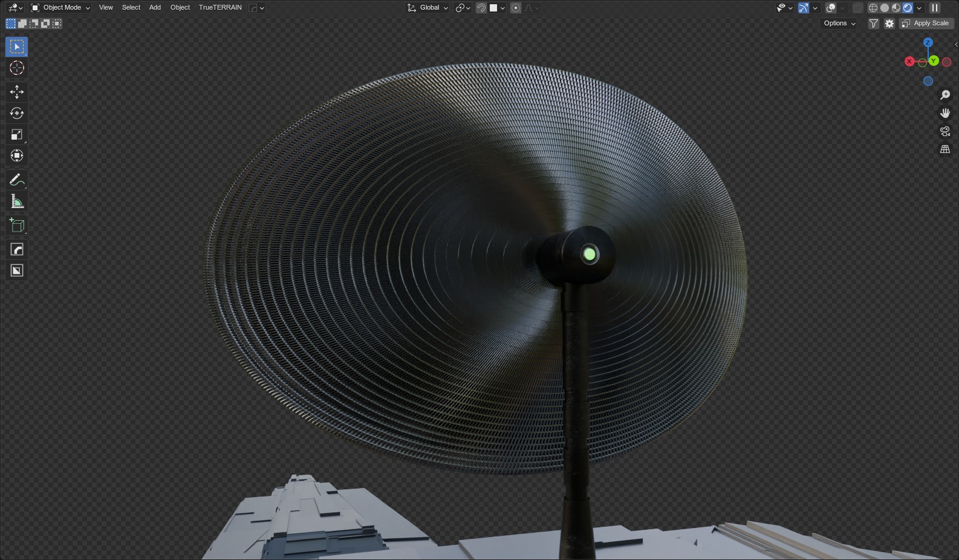This screenshot has height=560, width=959.
Task: Toggle snapping magnet in header
Action: pos(481,8)
